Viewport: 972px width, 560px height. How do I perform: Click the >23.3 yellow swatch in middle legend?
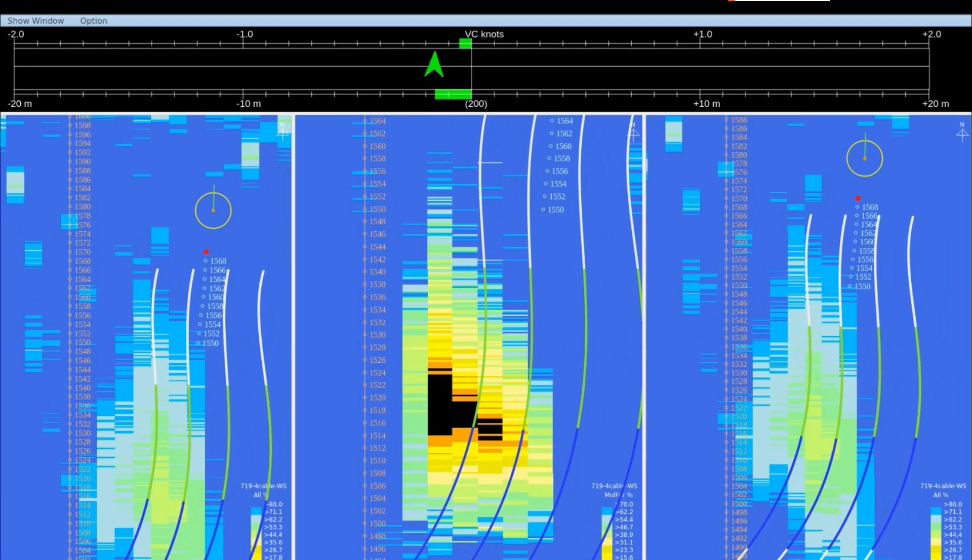pos(606,550)
